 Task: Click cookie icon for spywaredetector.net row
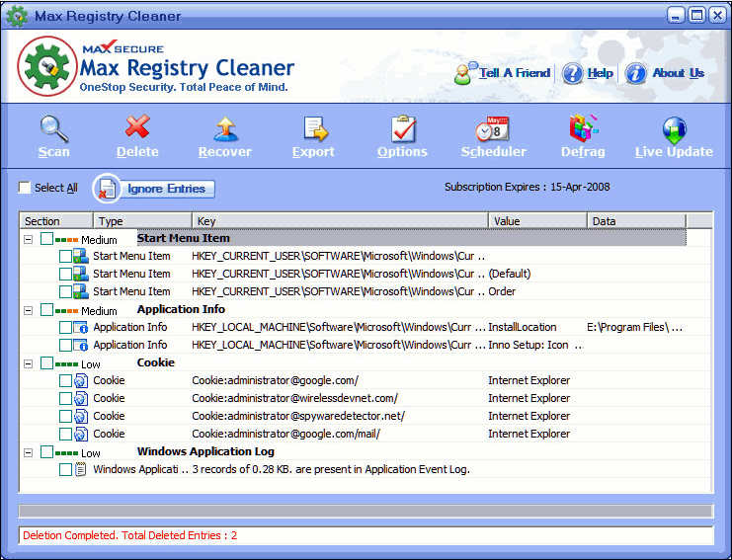pyautogui.click(x=80, y=416)
